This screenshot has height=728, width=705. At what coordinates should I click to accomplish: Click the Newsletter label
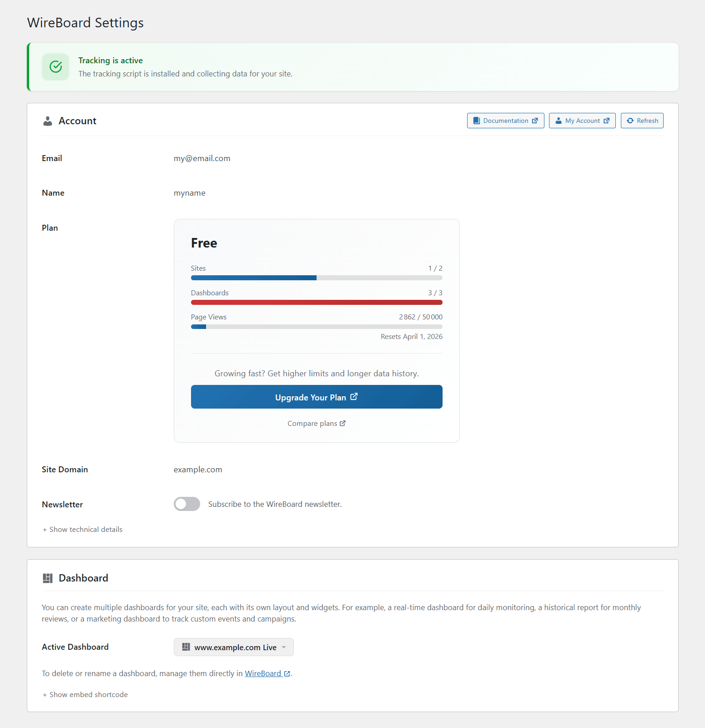coord(62,505)
